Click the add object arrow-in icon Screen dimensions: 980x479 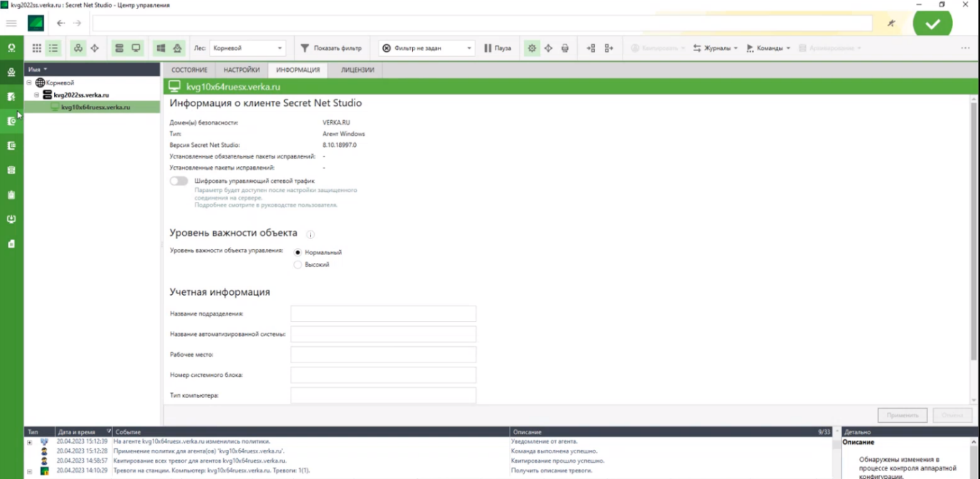[591, 48]
